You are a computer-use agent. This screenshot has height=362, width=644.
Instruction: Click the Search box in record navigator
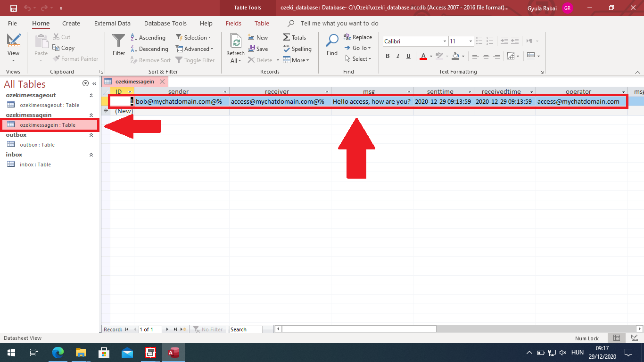coord(245,329)
